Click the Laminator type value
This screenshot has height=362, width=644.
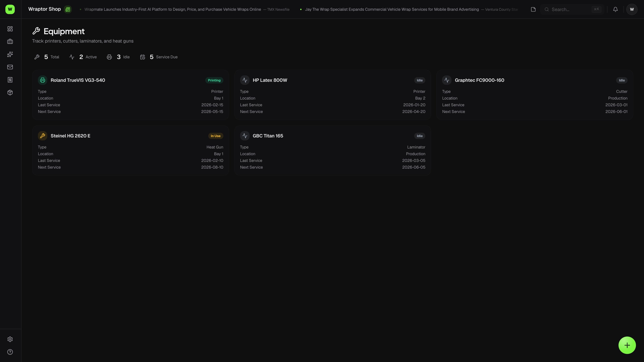pyautogui.click(x=416, y=147)
